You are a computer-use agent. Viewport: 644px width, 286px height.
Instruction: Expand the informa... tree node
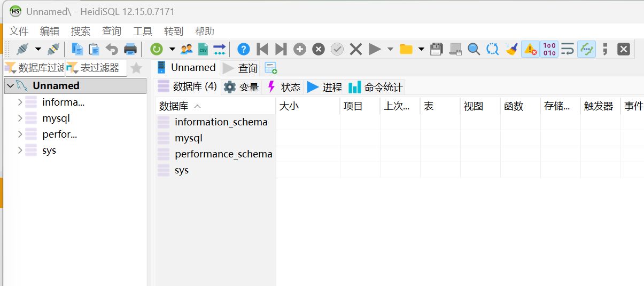(x=20, y=102)
